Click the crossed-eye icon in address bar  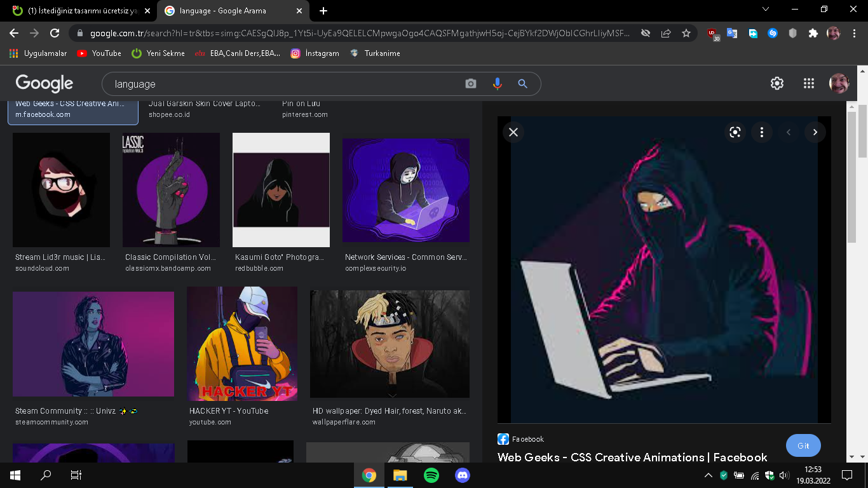646,33
